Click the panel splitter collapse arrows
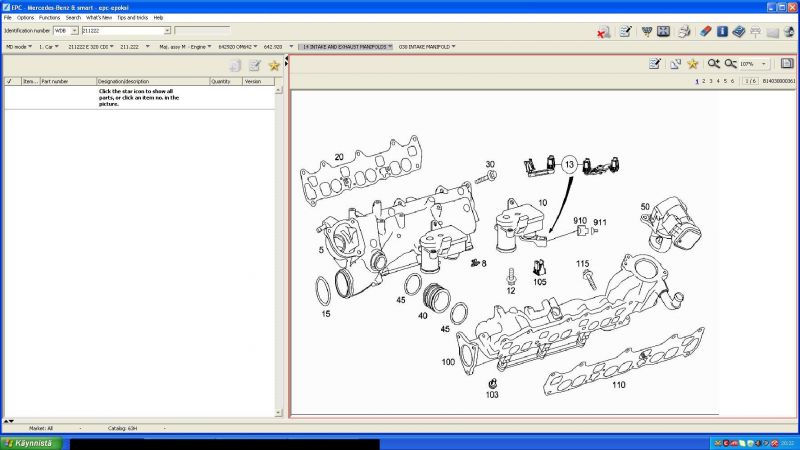The height and width of the screenshot is (450, 800). pyautogui.click(x=286, y=61)
